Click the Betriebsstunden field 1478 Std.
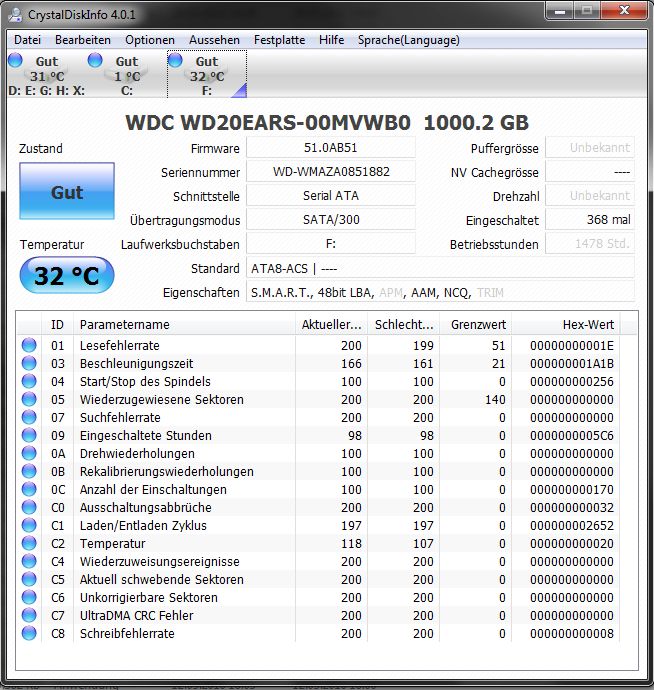654x690 pixels. click(590, 244)
